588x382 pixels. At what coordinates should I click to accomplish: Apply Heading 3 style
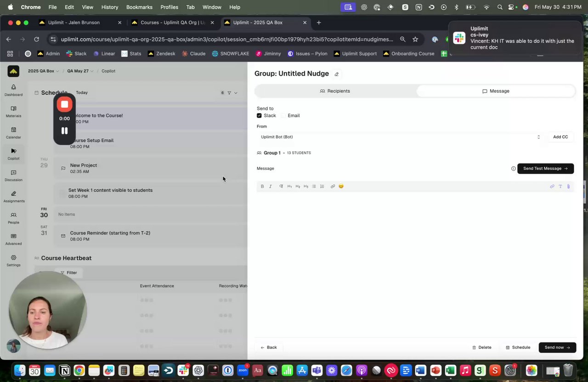(305, 186)
